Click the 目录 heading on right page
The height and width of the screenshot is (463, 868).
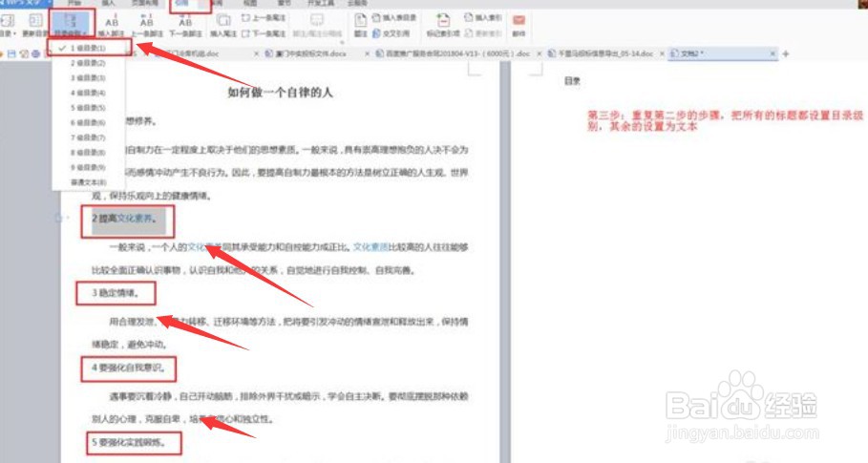pyautogui.click(x=572, y=81)
